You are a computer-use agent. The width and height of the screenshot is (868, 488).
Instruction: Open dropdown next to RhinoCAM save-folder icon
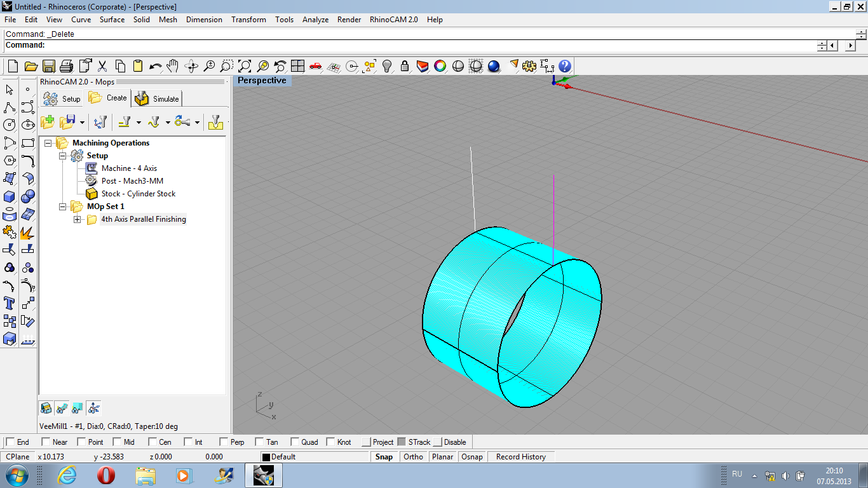[x=83, y=123]
